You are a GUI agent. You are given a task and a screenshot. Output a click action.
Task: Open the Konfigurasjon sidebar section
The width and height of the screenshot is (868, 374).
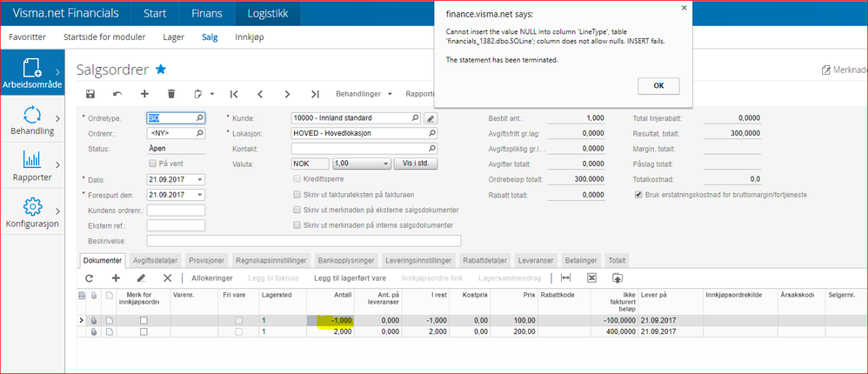click(x=32, y=212)
